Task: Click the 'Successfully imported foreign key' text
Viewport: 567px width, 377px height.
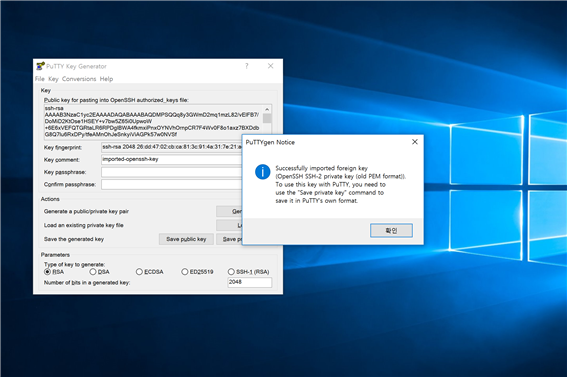Action: (321, 168)
